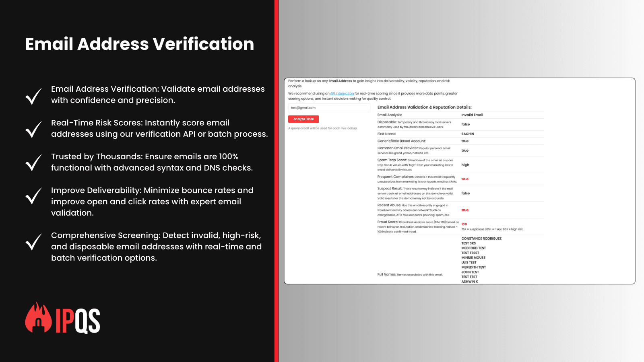Click the Email Address Verification slide title
The width and height of the screenshot is (644, 362).
[140, 44]
